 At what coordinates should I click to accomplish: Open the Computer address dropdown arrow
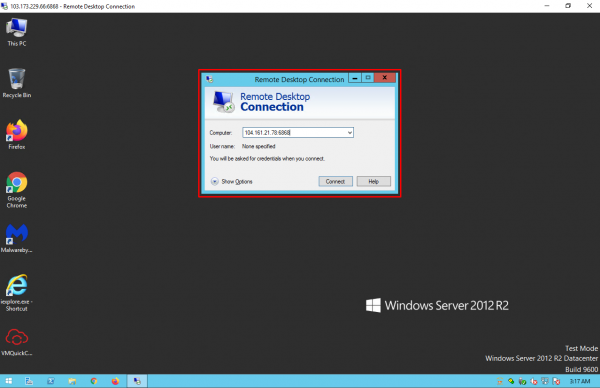pyautogui.click(x=349, y=133)
